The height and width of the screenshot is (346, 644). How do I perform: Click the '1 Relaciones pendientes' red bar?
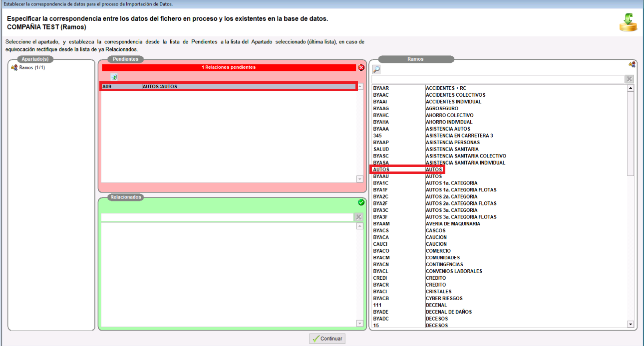(229, 67)
